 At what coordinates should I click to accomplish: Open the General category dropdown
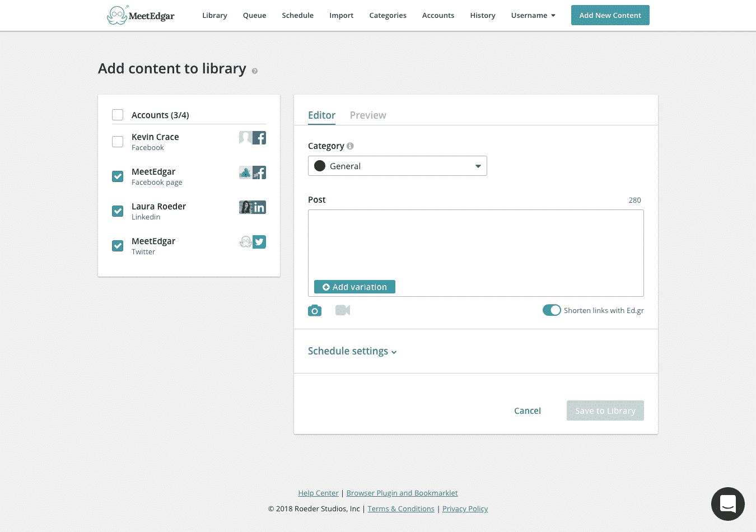(x=398, y=166)
